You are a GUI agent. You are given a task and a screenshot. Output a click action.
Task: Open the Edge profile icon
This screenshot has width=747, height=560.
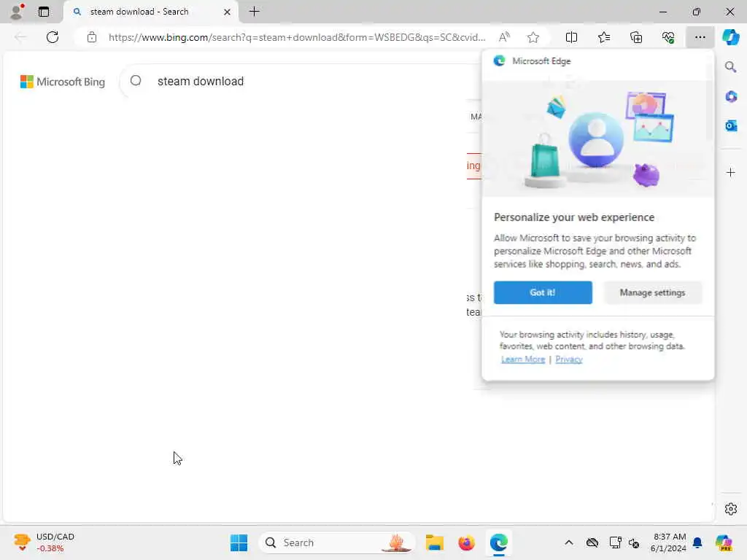click(17, 12)
